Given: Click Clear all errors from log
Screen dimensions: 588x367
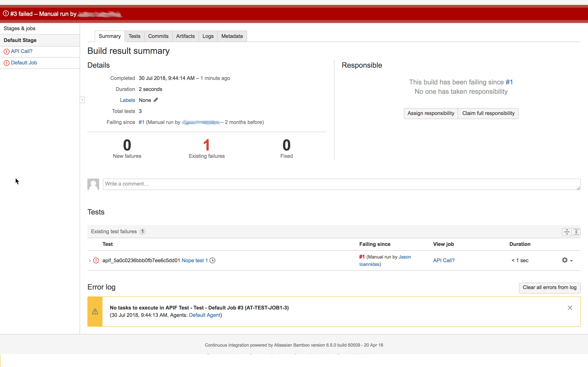Looking at the screenshot, I should tap(549, 287).
